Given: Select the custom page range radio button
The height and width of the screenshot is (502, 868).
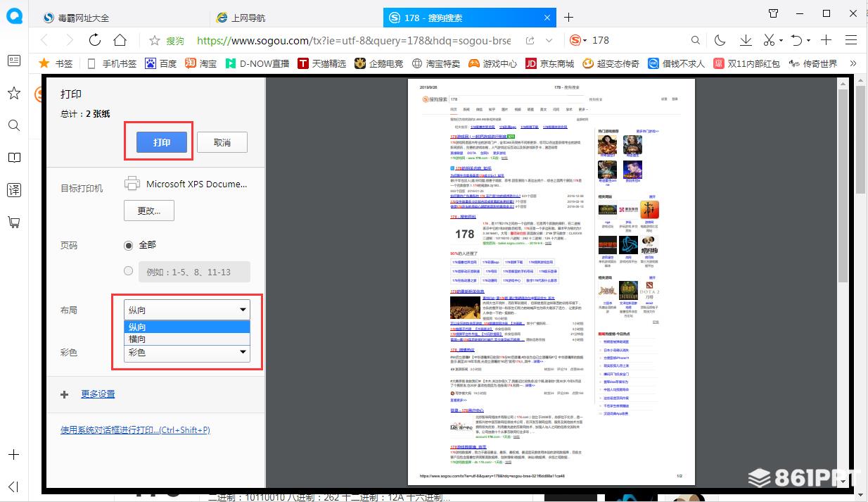Looking at the screenshot, I should point(128,270).
